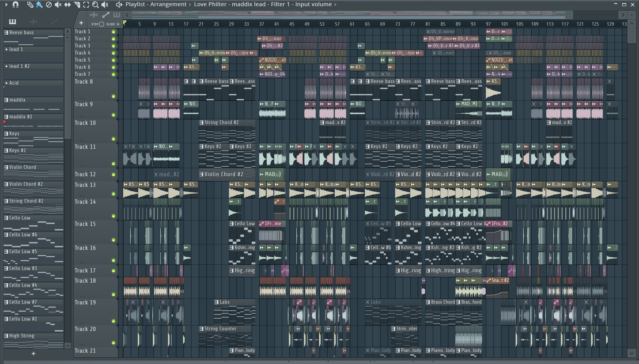Click the Track 18 header label

[x=85, y=281]
